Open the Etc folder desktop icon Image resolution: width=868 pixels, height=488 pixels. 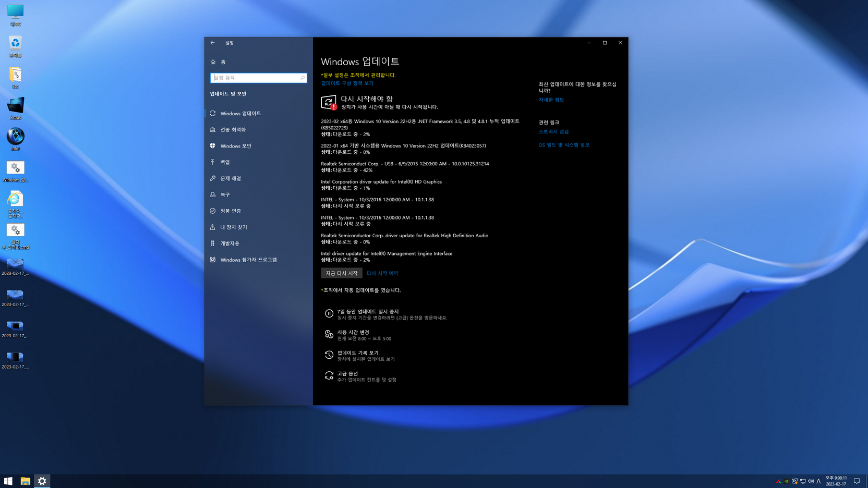tap(15, 77)
